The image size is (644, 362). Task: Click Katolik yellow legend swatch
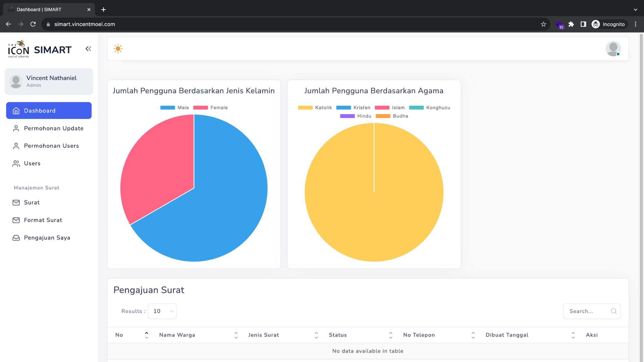(x=305, y=108)
